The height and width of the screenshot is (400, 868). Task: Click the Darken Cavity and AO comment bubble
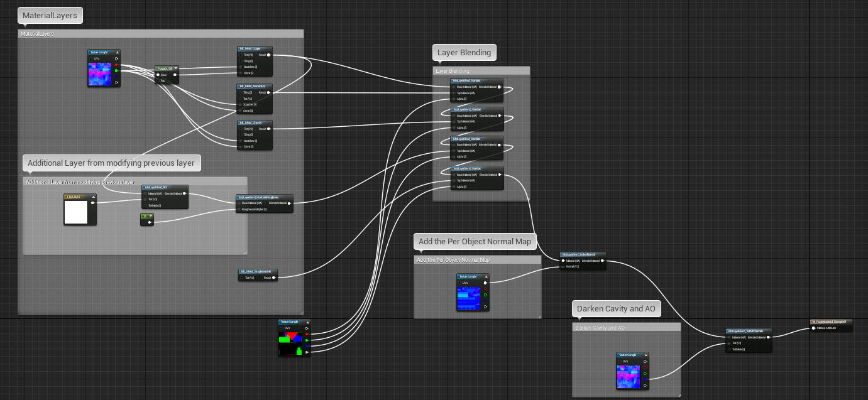tap(616, 308)
